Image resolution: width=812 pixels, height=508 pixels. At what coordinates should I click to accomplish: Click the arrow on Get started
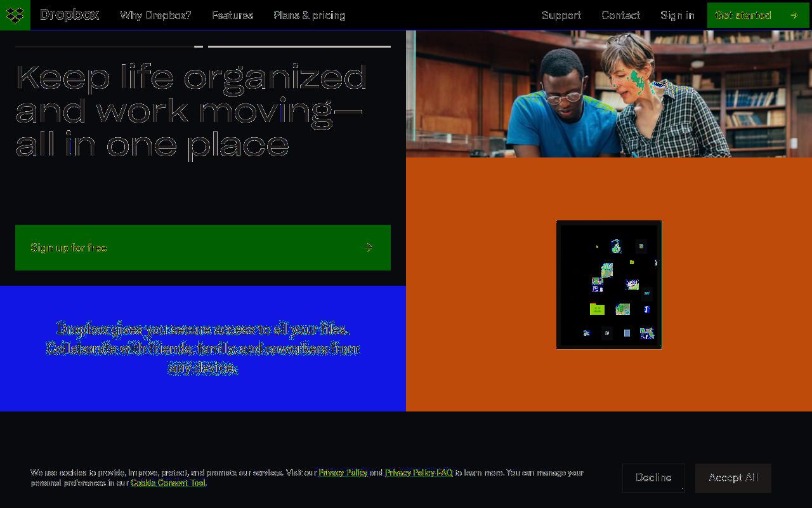pos(794,15)
